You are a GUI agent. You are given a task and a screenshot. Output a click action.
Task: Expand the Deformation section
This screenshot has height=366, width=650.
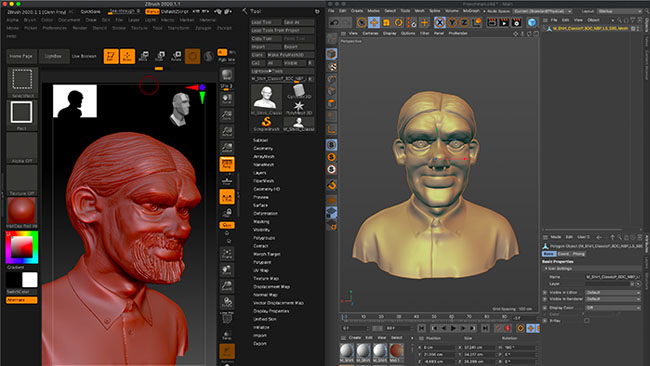pyautogui.click(x=265, y=213)
